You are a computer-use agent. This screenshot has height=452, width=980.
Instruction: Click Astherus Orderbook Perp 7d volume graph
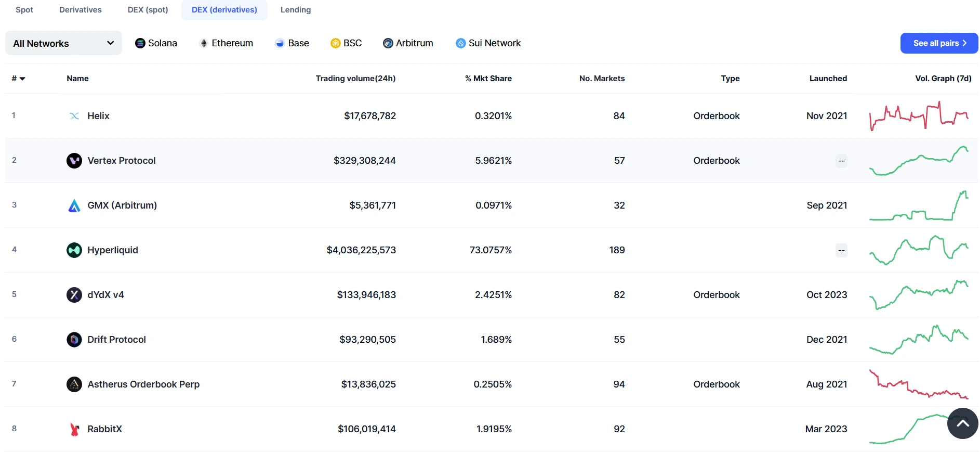(919, 384)
